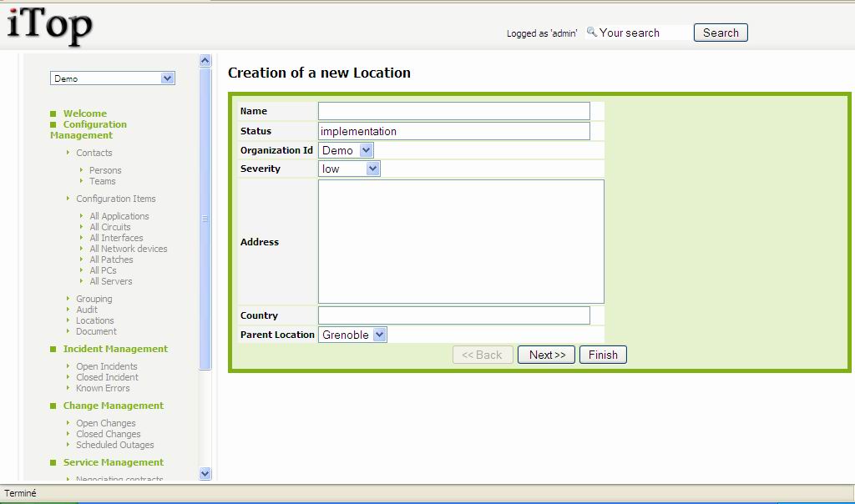Click into the Name field
This screenshot has width=855, height=504.
point(453,111)
